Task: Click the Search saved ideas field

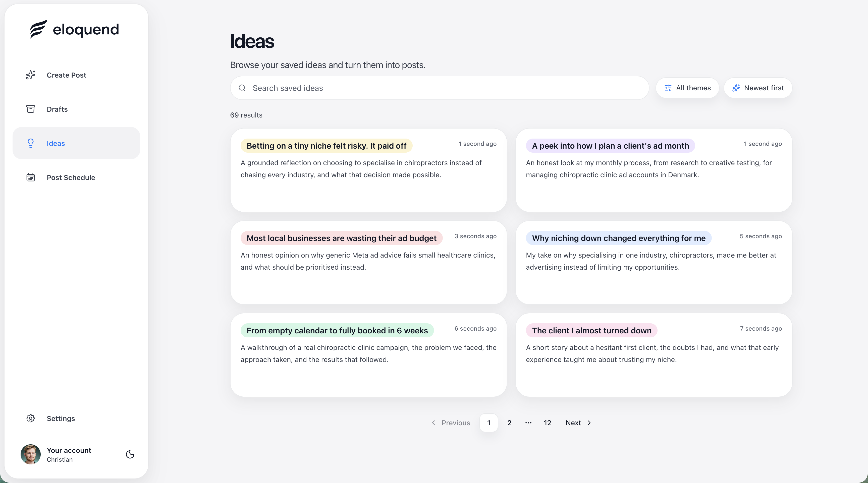Action: (x=439, y=88)
